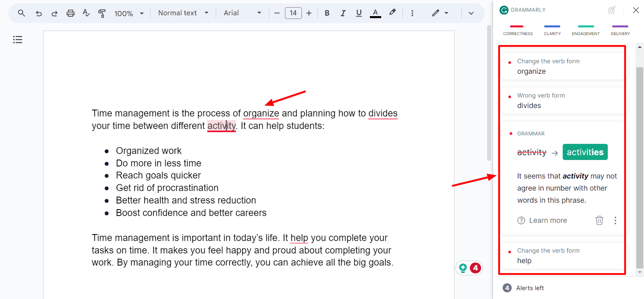Dismiss the activity suggestion with trash icon
Viewport: 644px width, 299px height.
599,220
